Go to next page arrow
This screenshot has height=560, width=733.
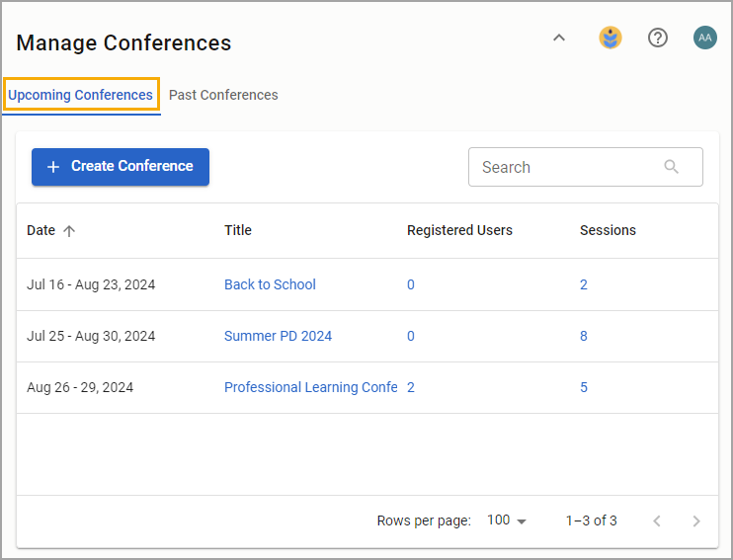point(696,520)
